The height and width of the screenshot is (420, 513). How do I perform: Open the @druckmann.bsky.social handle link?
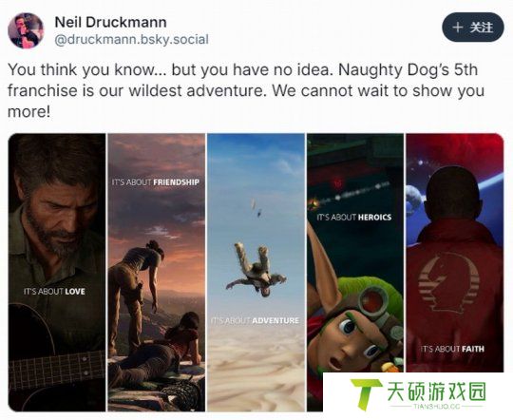pos(131,40)
